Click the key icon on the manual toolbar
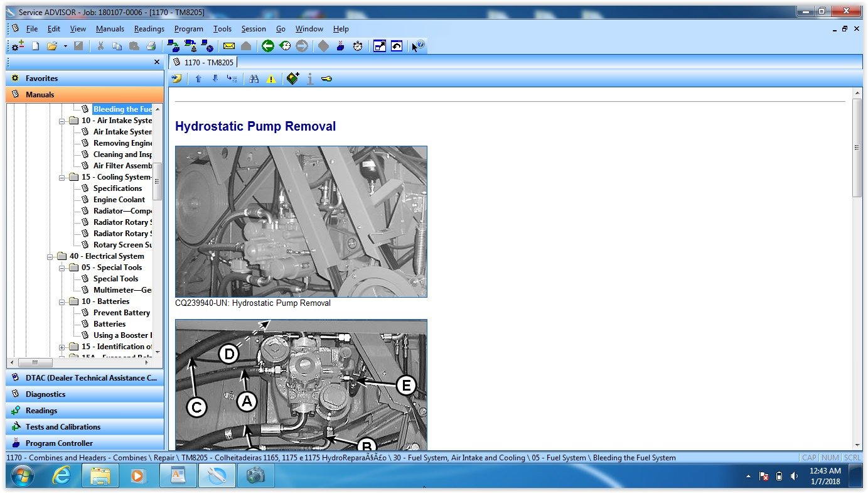868x493 pixels. (x=326, y=79)
